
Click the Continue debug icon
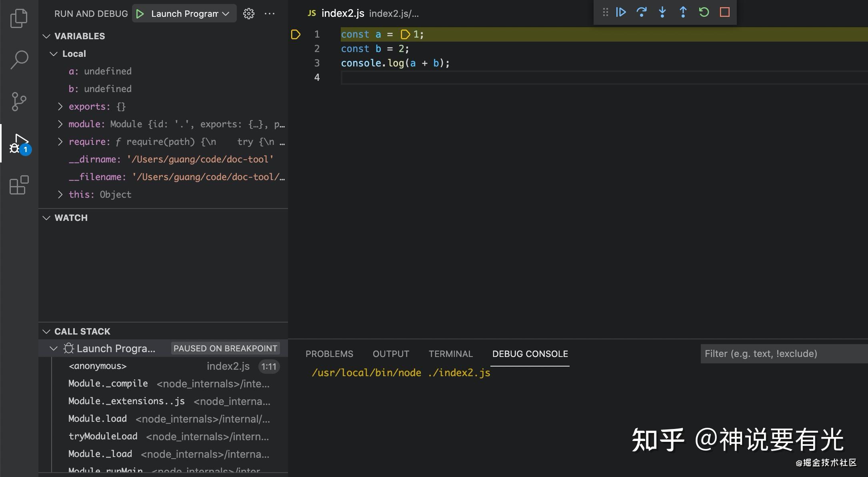click(x=620, y=12)
